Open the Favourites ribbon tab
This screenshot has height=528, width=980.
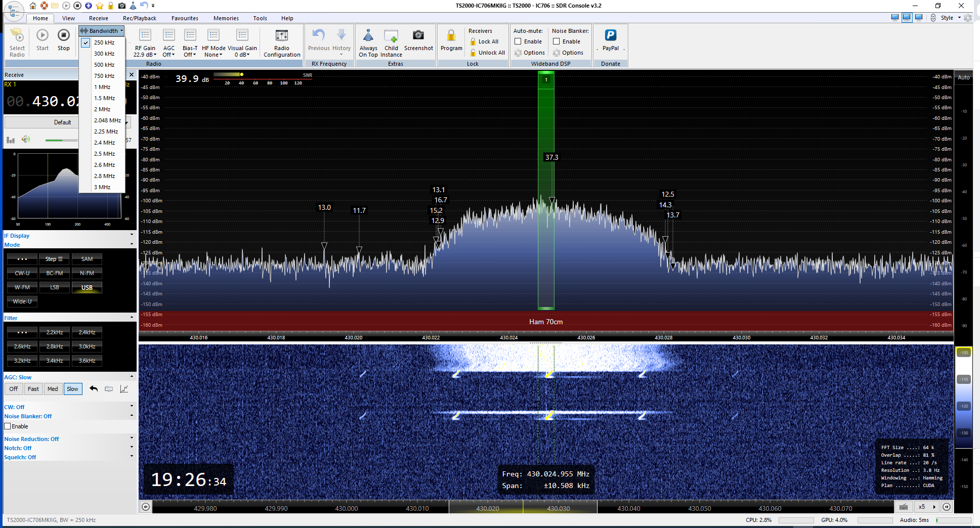point(185,18)
